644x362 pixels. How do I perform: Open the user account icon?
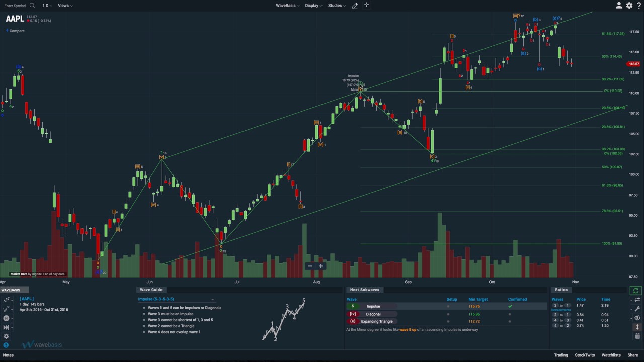619,6
